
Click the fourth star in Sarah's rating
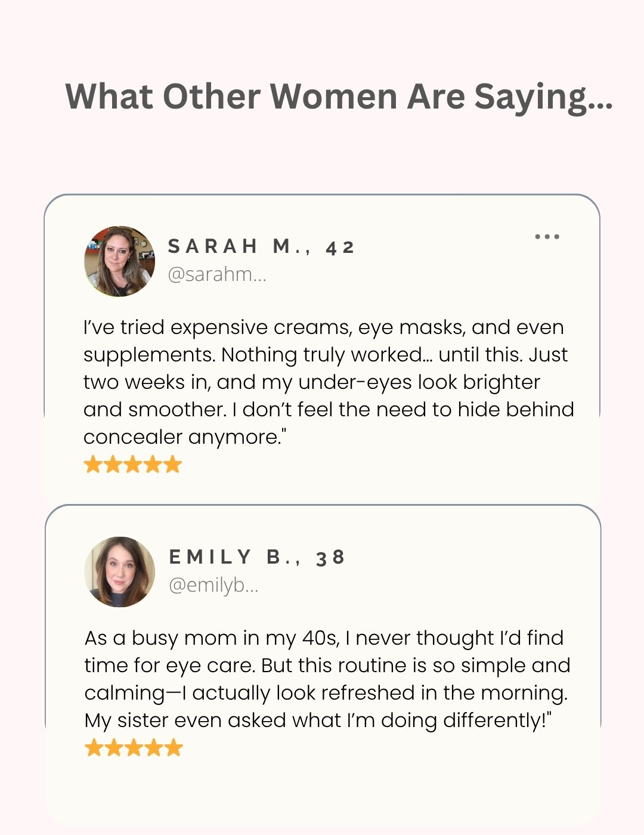coord(153,464)
